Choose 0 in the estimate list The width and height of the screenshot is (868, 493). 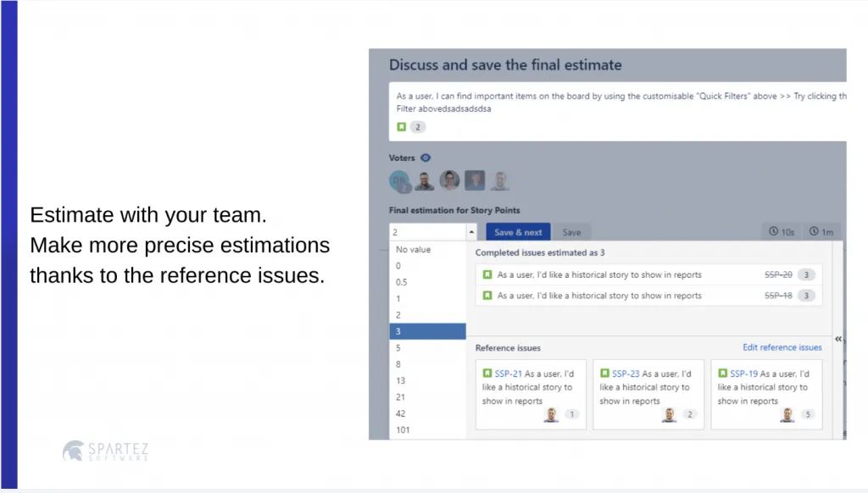(x=428, y=266)
